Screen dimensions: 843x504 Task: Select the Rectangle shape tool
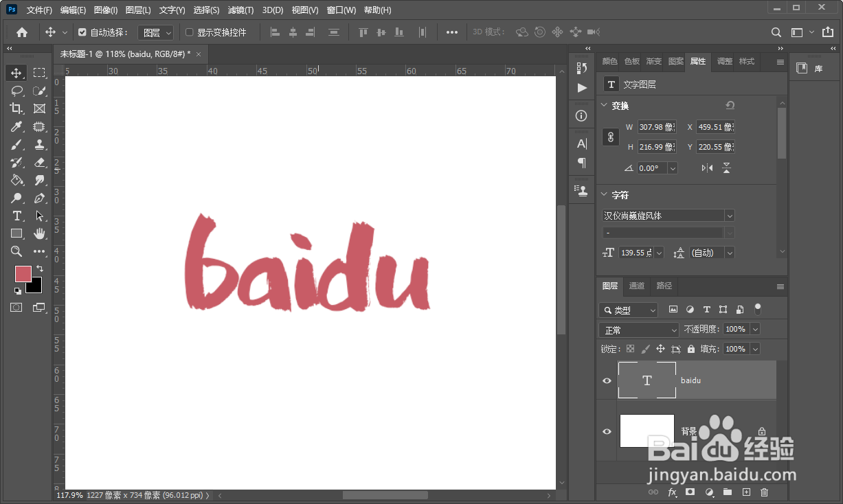coord(16,233)
